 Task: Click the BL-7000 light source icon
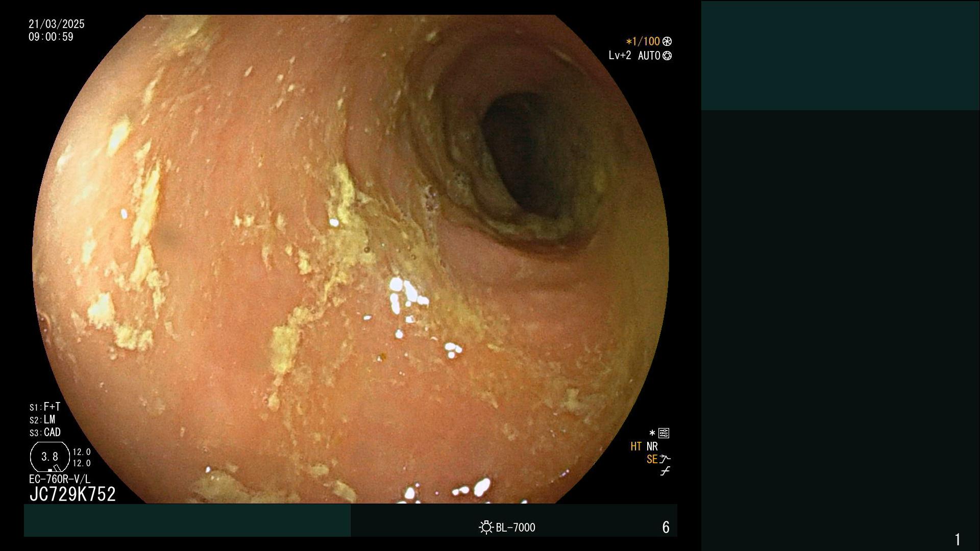(x=486, y=527)
